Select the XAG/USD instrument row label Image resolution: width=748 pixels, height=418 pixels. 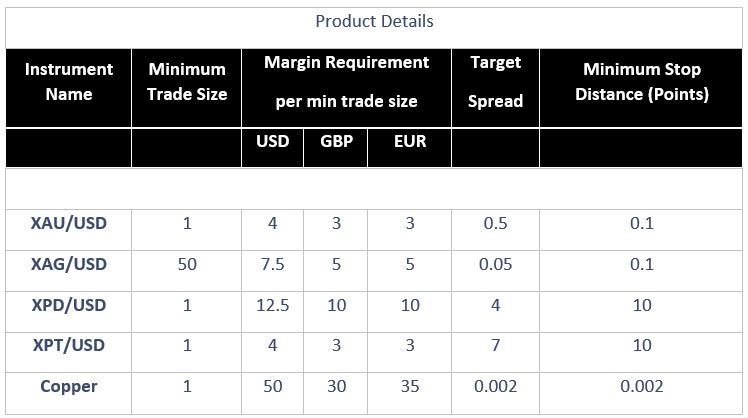pyautogui.click(x=69, y=264)
